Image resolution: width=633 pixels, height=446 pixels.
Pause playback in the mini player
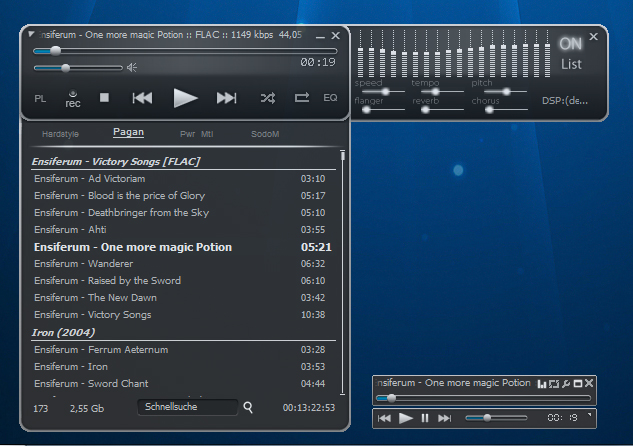(425, 418)
